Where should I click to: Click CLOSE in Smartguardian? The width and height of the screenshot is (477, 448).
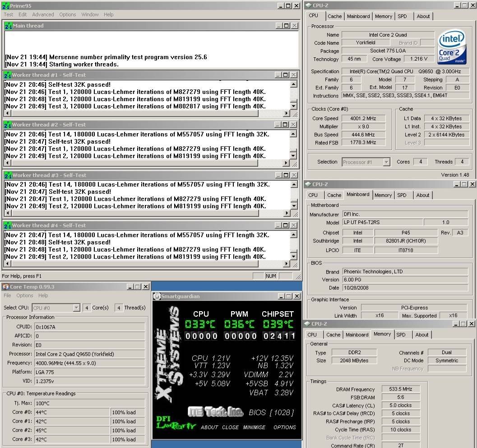pyautogui.click(x=230, y=427)
